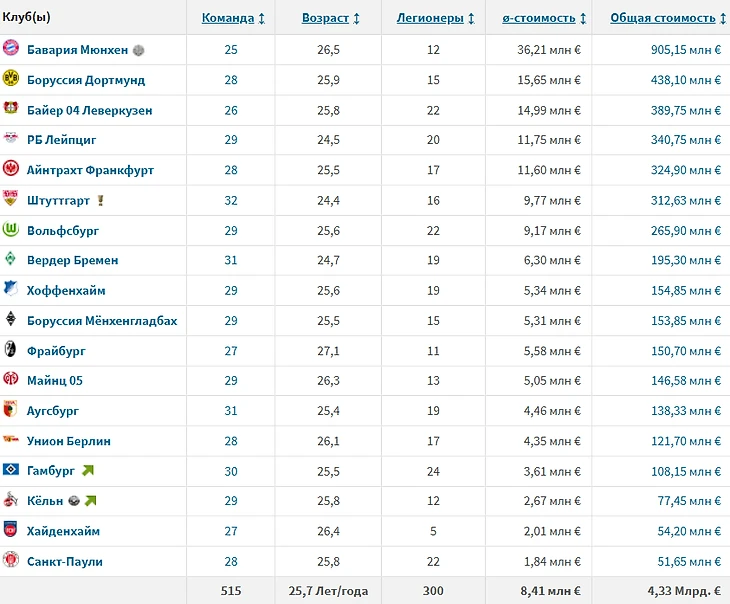This screenshot has width=730, height=604.
Task: Click the green promotion arrow beside Гамбург
Action: click(88, 470)
